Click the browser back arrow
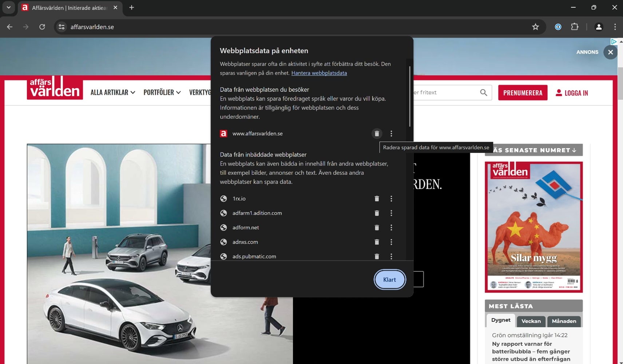The width and height of the screenshot is (623, 364). coord(10,27)
